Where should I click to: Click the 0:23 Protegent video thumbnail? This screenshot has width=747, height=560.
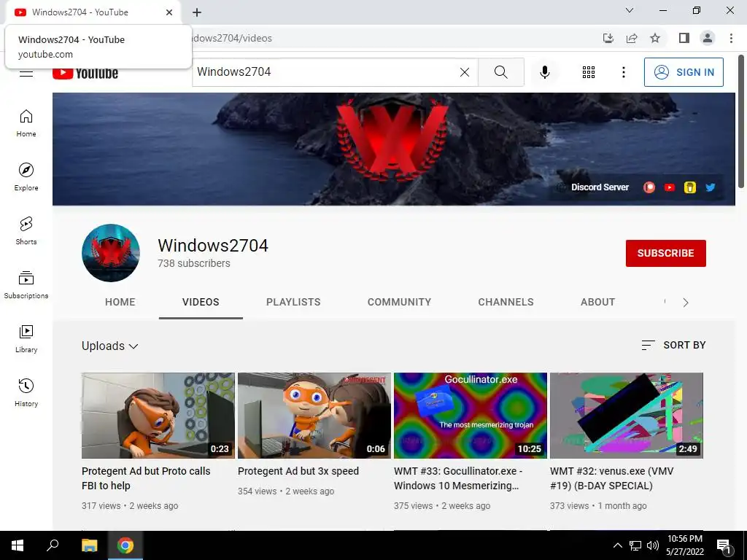click(158, 415)
